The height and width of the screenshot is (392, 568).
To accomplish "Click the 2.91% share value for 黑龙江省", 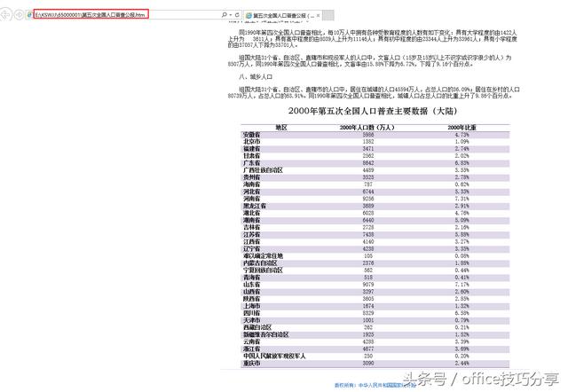I will coord(461,206).
